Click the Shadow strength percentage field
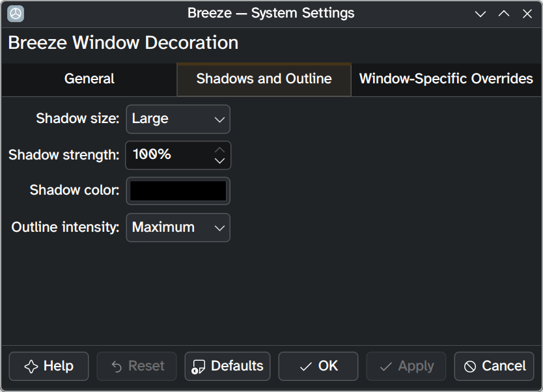 pyautogui.click(x=168, y=155)
